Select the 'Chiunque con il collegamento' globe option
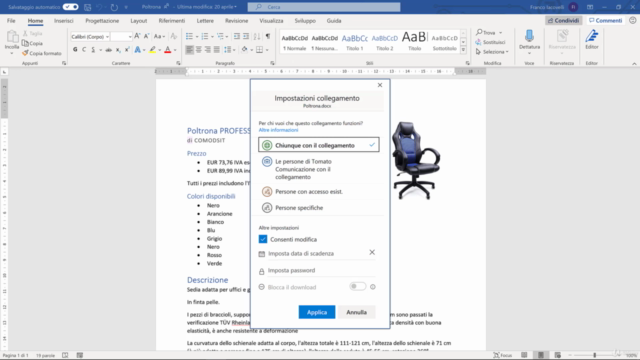640x360 pixels. point(318,145)
